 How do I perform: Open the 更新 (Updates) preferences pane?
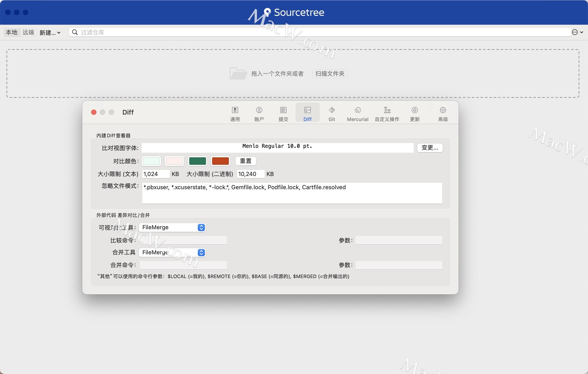pyautogui.click(x=415, y=114)
